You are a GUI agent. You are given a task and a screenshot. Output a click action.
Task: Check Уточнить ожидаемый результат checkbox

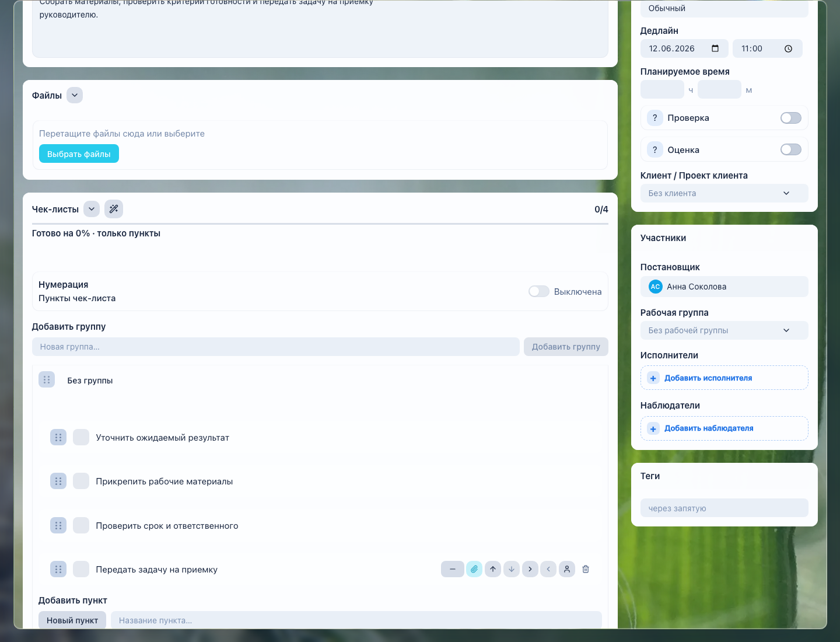[81, 437]
